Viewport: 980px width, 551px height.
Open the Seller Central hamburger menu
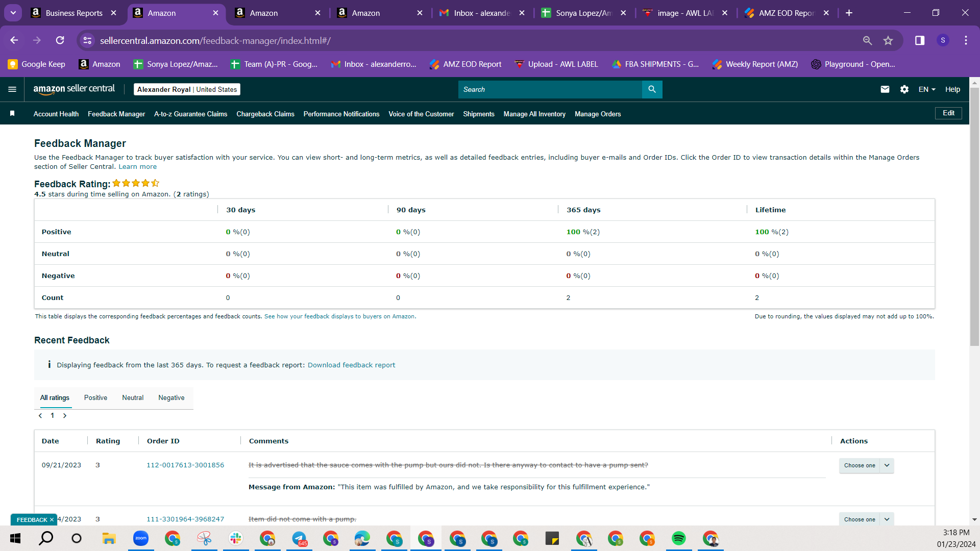(x=12, y=89)
